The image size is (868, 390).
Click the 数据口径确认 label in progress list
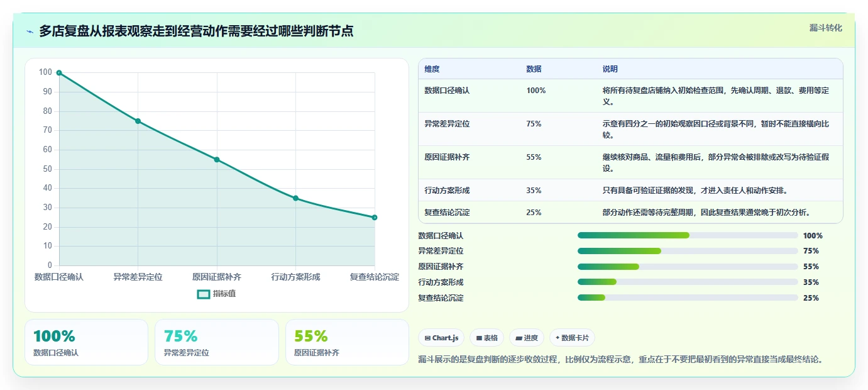point(441,236)
